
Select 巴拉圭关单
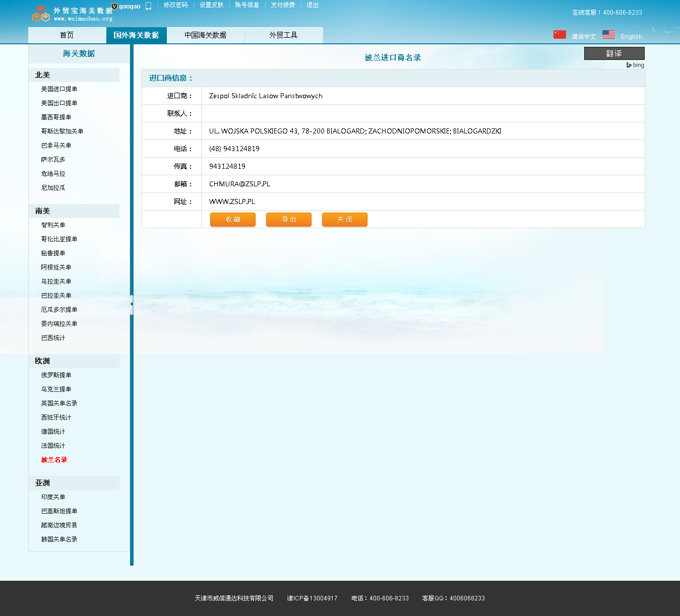[56, 296]
